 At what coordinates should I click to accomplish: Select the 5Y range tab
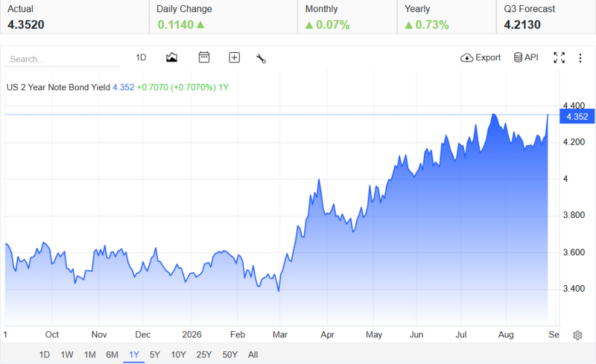coord(155,355)
